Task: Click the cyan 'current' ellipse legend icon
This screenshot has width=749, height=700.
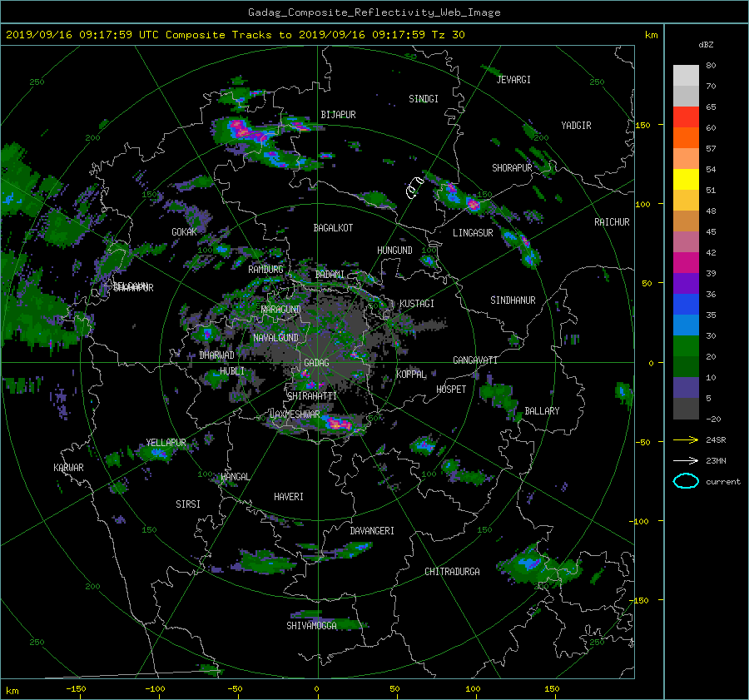Action: pos(686,481)
